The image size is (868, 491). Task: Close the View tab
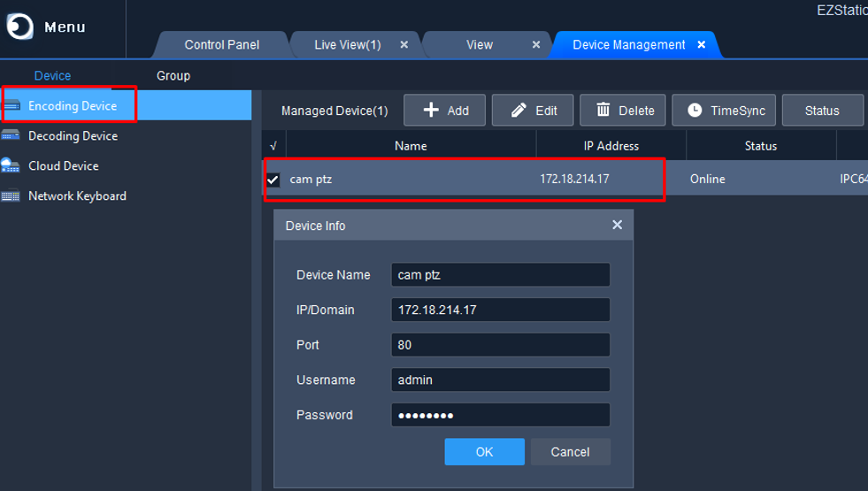(x=536, y=44)
